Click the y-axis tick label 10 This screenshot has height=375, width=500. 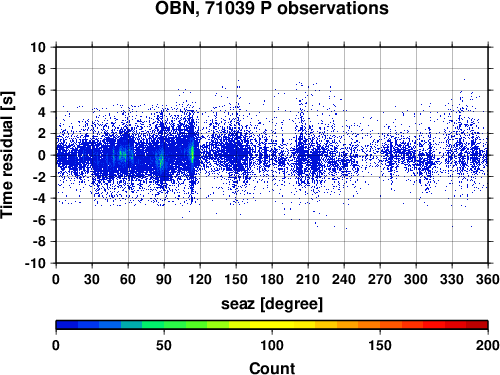pos(38,47)
